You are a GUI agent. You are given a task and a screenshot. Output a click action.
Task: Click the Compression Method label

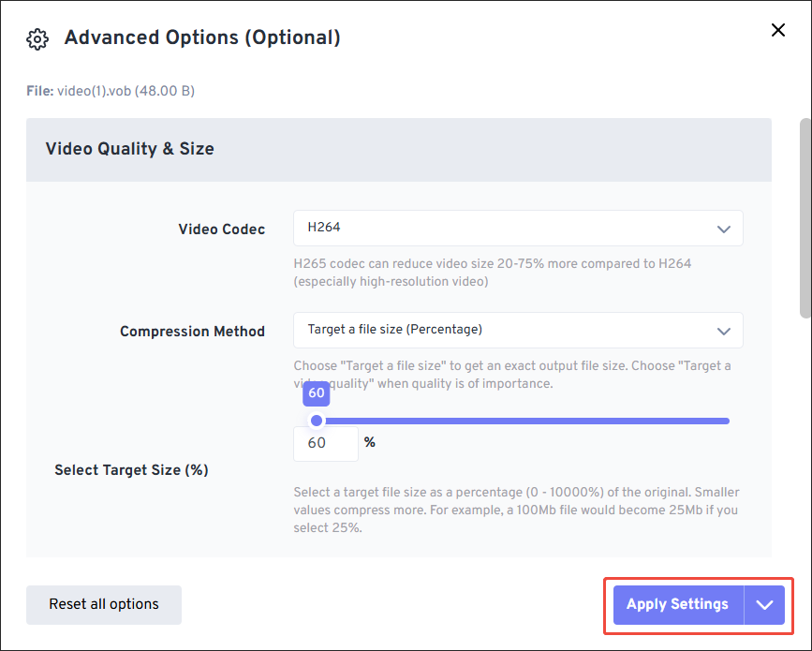point(192,331)
